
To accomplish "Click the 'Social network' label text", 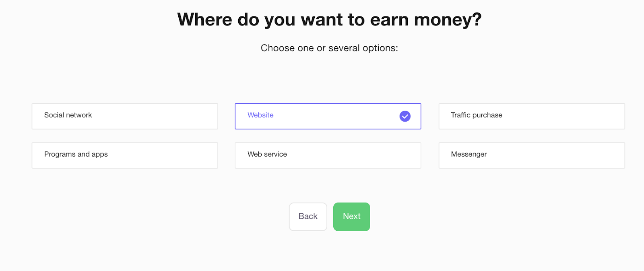I will 68,115.
